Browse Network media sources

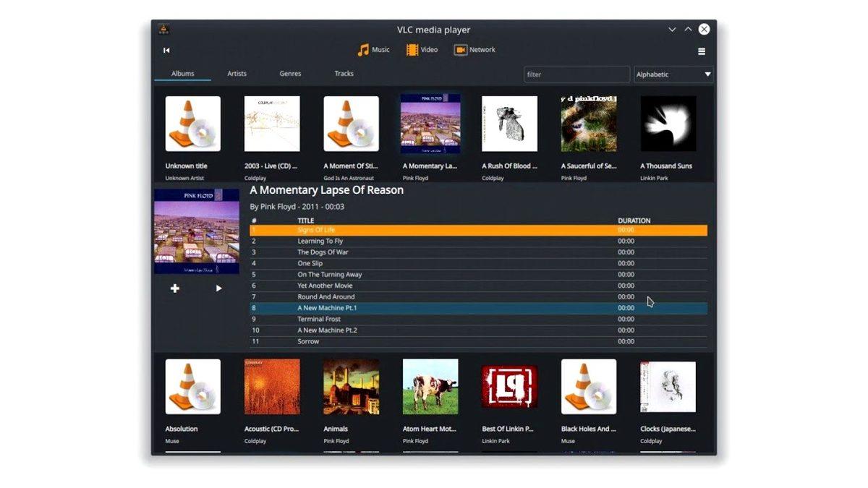pyautogui.click(x=480, y=49)
